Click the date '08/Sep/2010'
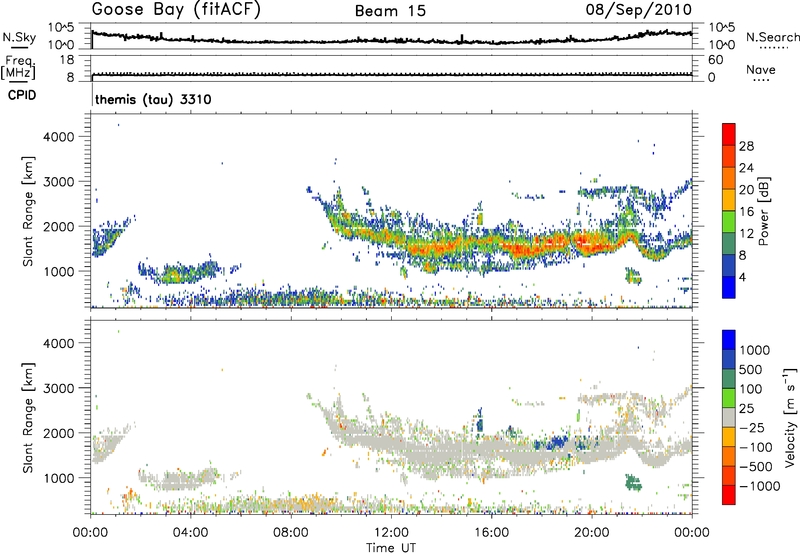This screenshot has height=554, width=800. pyautogui.click(x=639, y=10)
